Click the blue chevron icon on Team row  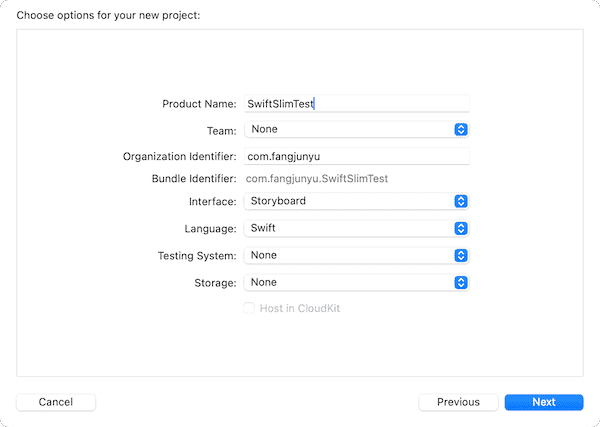(461, 129)
